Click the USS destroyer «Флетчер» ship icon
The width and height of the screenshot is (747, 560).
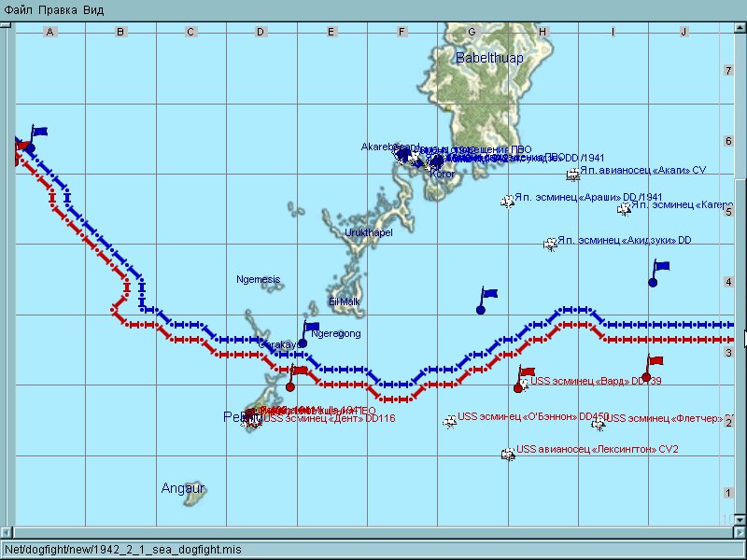[599, 423]
